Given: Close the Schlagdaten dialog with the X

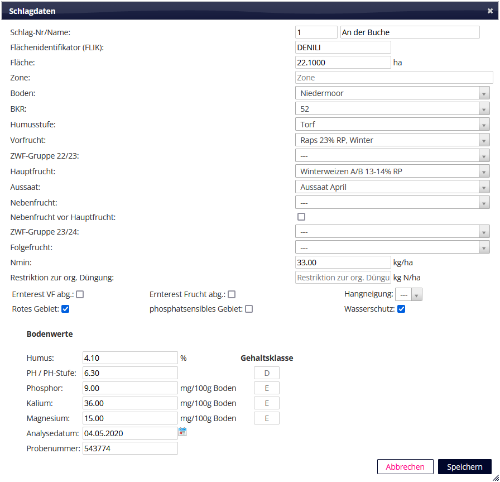Looking at the screenshot, I should [490, 11].
